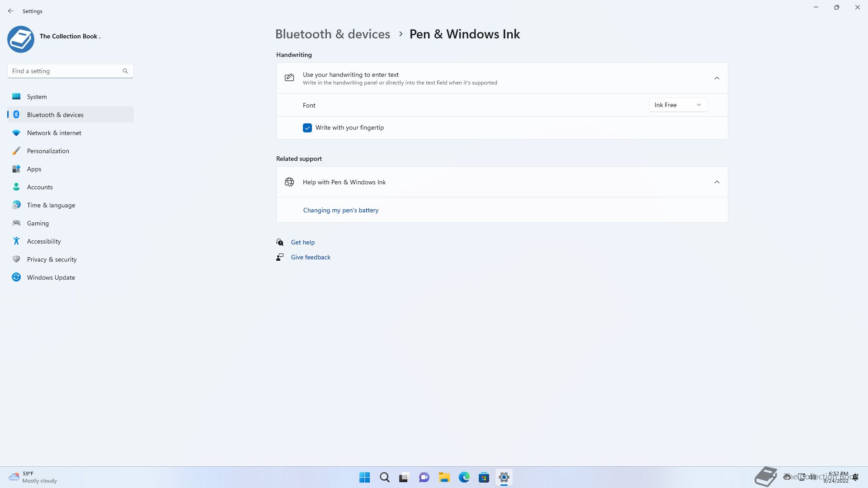Open Accounts settings category
Image resolution: width=868 pixels, height=488 pixels.
pos(71,187)
